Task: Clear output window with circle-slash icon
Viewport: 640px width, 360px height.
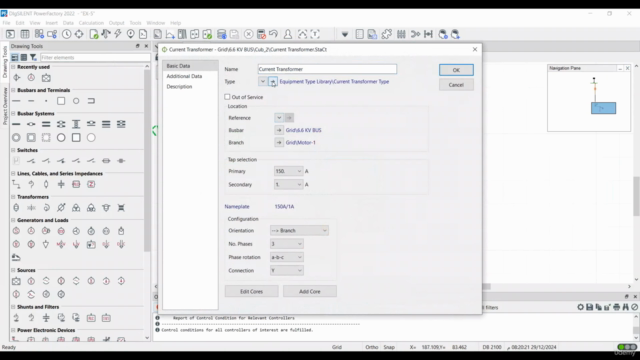Action: 634,307
